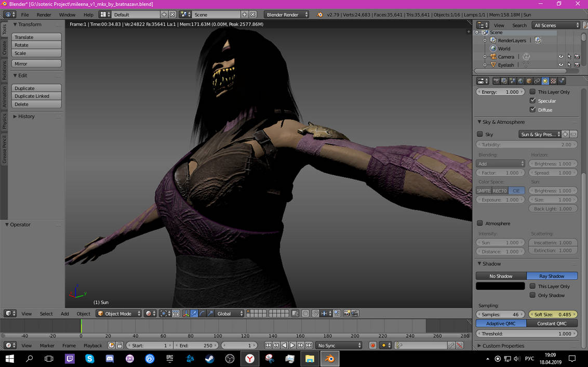
Task: Open the Scene properties tab icon
Action: pyautogui.click(x=513, y=81)
